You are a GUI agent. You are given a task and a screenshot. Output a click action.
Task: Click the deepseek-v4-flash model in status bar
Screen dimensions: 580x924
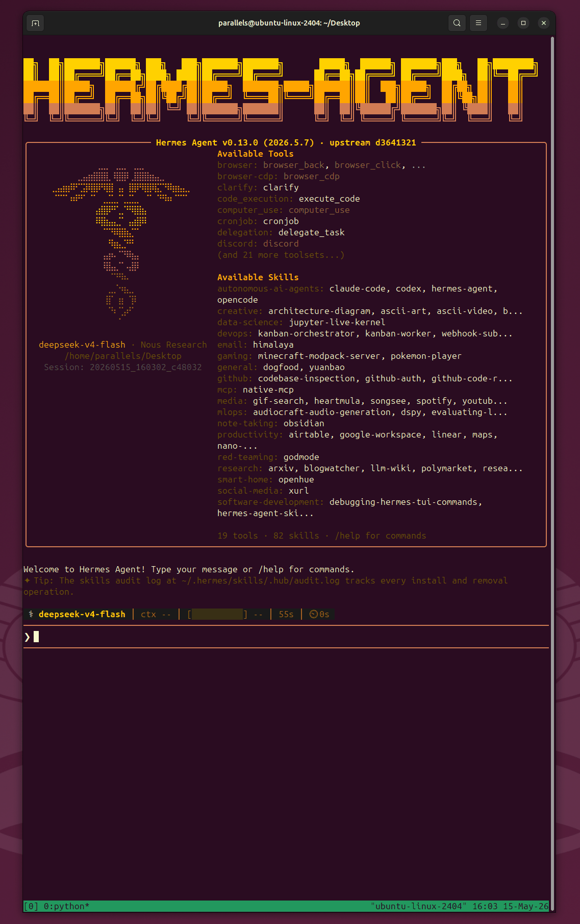click(x=82, y=614)
